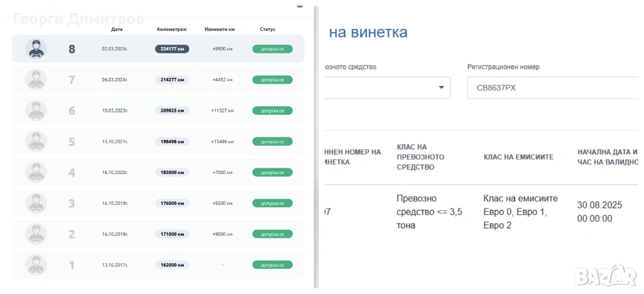644x294 pixels.
Task: Click the '+9000 км' travelled value
Action: pyautogui.click(x=222, y=234)
